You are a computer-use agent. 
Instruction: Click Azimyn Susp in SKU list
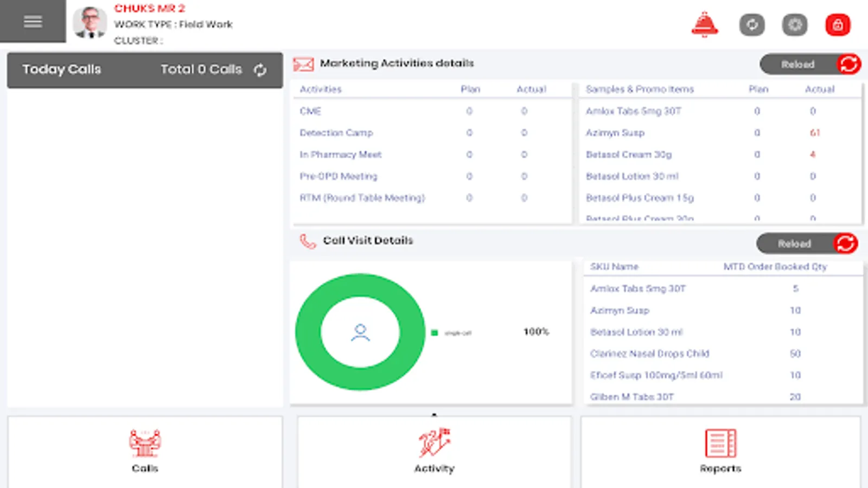point(620,310)
